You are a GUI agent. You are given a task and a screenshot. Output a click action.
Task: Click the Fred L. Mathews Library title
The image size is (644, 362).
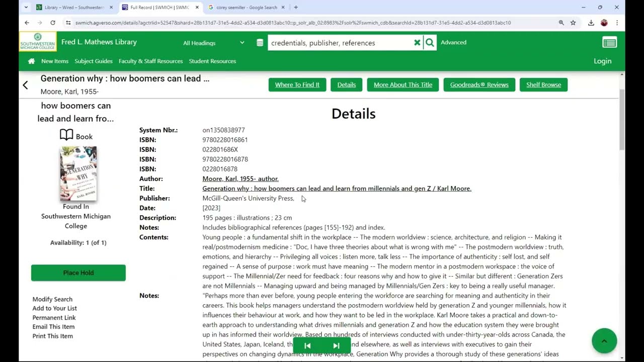coord(99,42)
